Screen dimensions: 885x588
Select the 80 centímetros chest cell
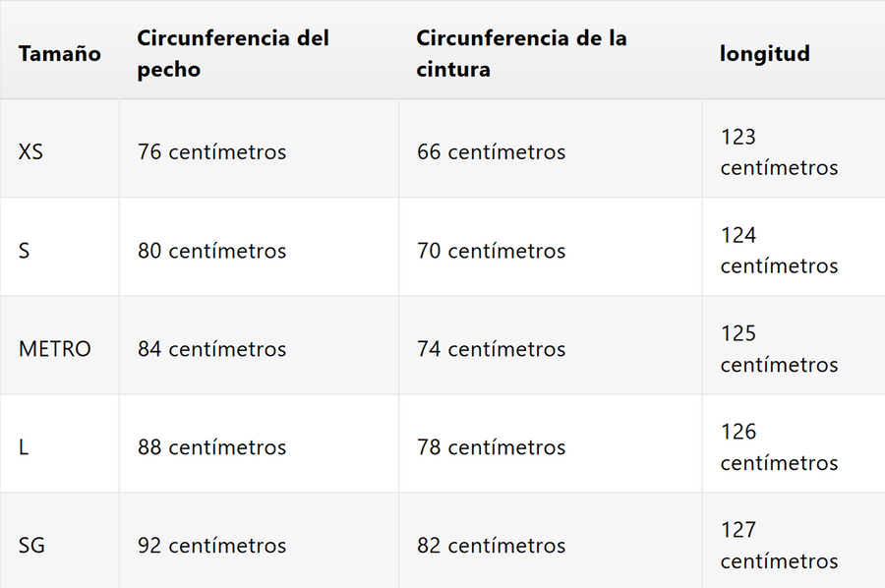[211, 251]
